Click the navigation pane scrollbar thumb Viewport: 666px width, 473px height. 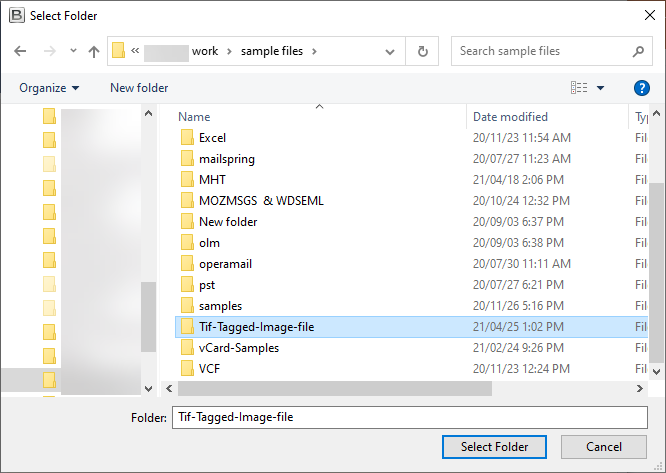coord(148,317)
